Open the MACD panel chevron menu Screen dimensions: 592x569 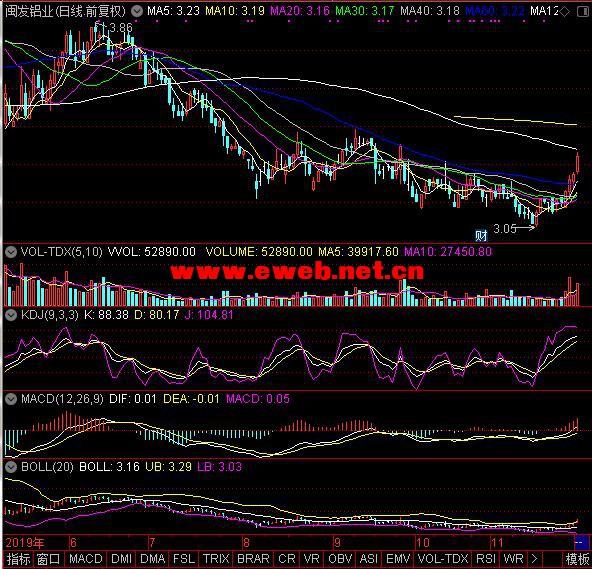coord(11,399)
